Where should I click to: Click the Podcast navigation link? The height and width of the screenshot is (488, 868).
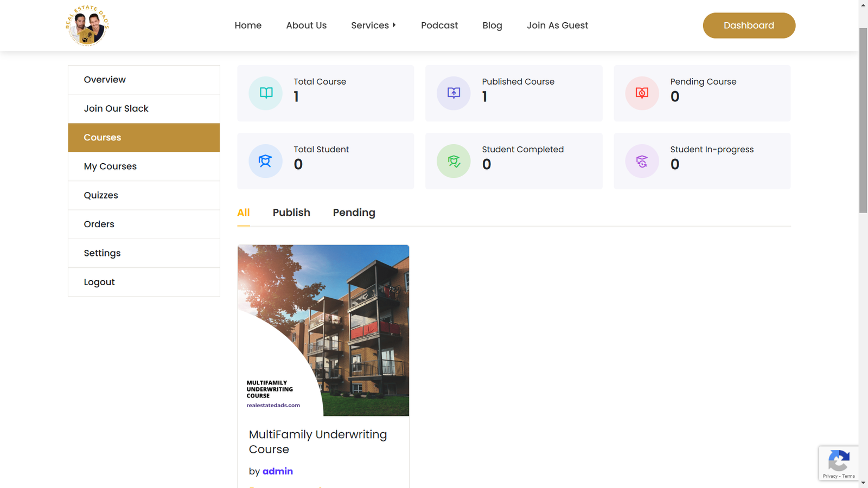coord(439,25)
